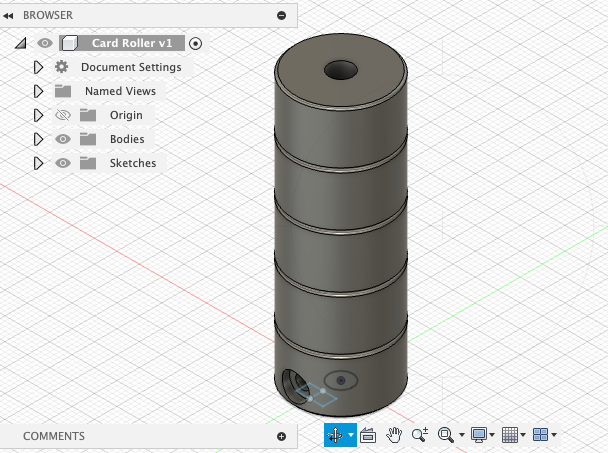Click the Document Settings gear icon
Screen dimensions: 608x453
(62, 67)
